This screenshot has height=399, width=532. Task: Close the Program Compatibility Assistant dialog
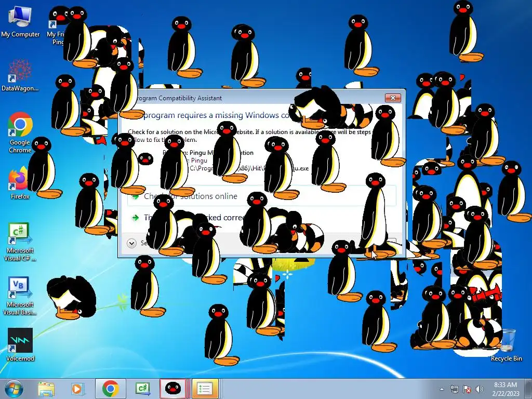(x=393, y=98)
